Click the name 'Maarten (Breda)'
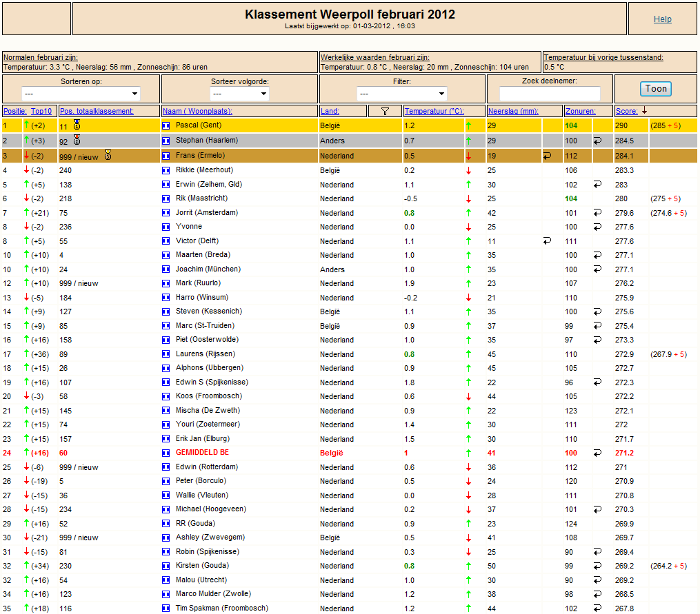 click(x=203, y=255)
